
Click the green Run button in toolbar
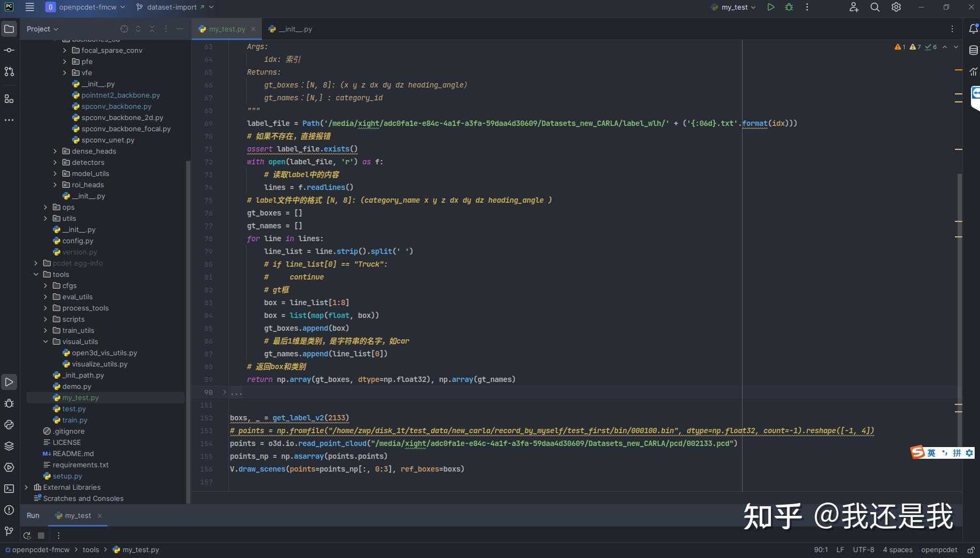(770, 7)
